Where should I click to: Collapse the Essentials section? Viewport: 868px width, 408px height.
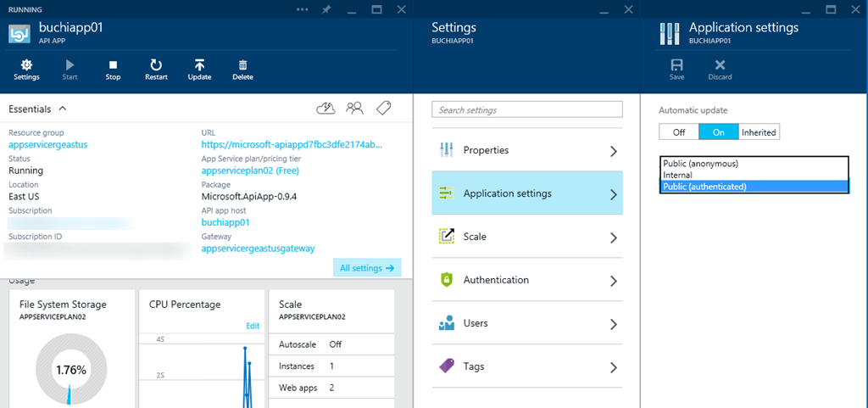tap(63, 109)
